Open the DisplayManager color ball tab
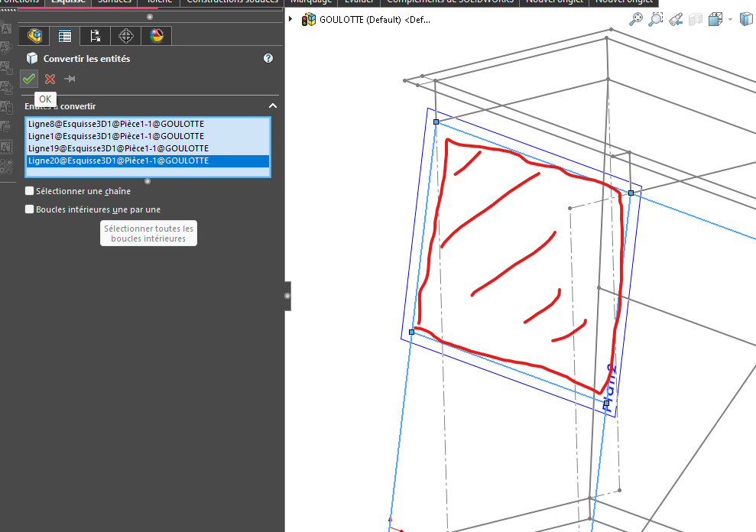Viewport: 756px width, 532px height. coord(156,36)
